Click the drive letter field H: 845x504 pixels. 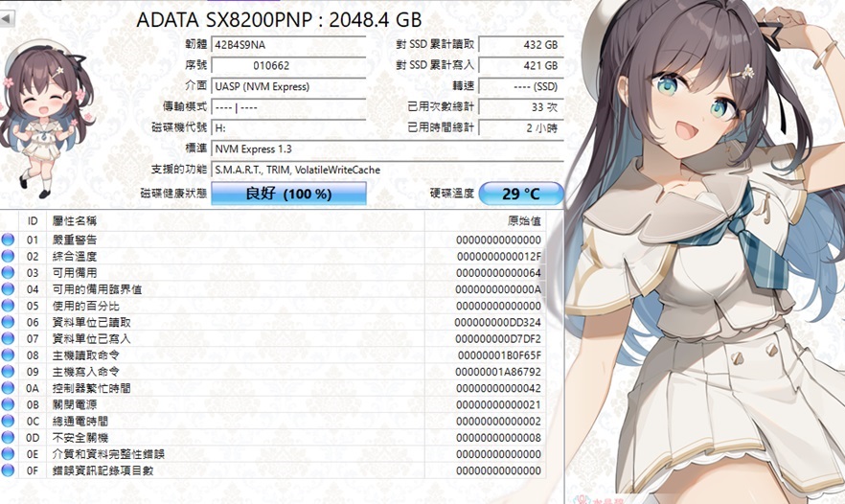(288, 127)
